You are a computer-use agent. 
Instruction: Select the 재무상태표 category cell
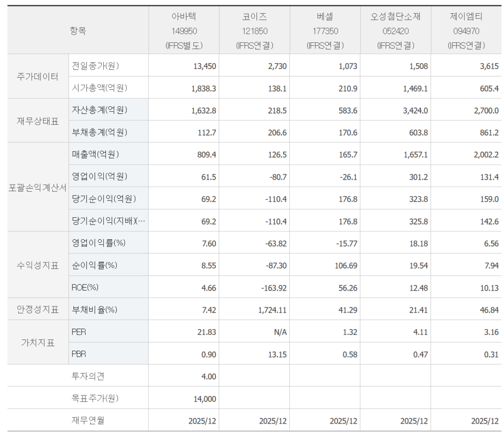click(x=37, y=121)
